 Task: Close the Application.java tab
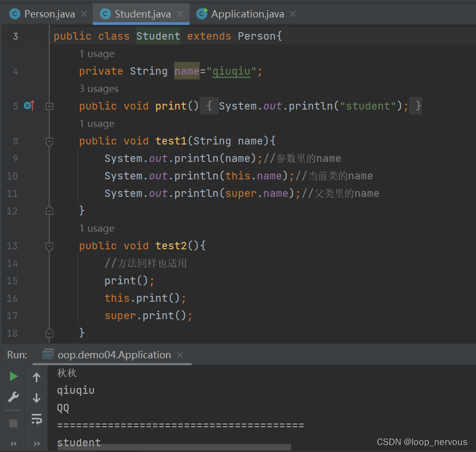click(293, 14)
